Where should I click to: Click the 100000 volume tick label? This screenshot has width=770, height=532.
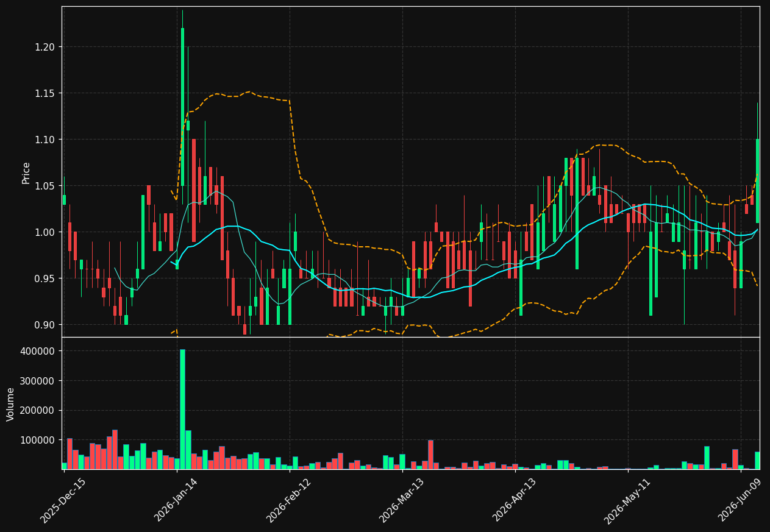pyautogui.click(x=37, y=440)
